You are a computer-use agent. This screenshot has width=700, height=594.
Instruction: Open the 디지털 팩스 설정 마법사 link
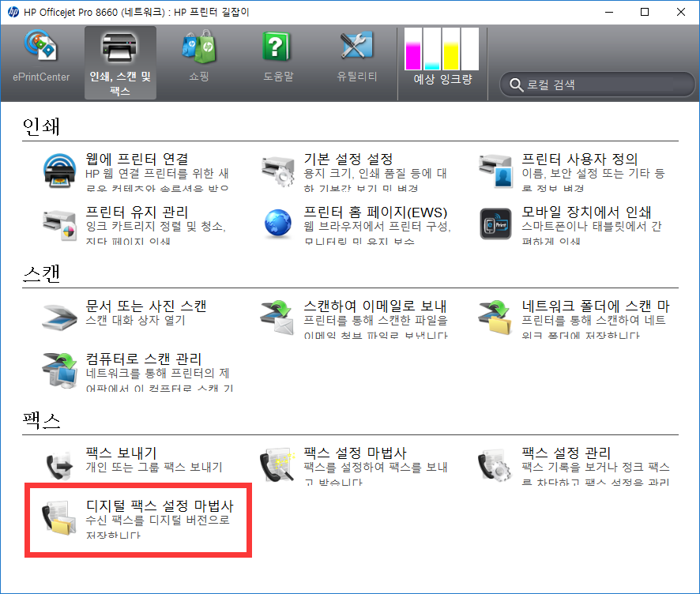pos(160,506)
